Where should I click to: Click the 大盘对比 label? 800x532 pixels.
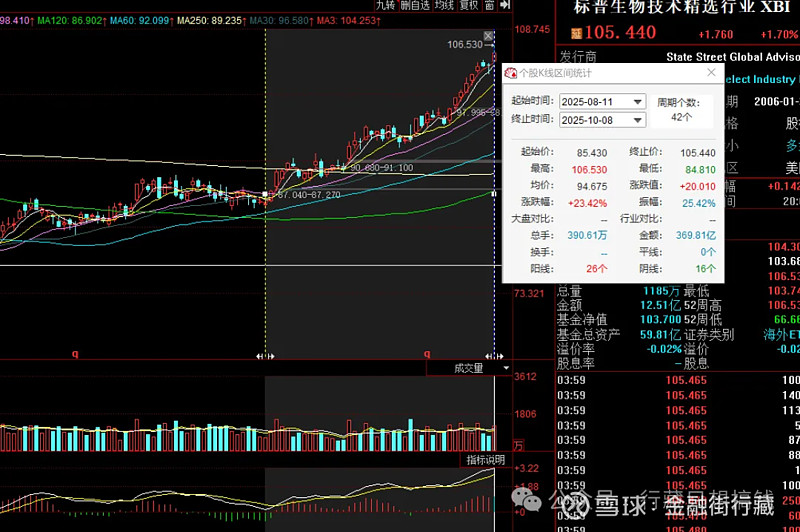click(532, 219)
